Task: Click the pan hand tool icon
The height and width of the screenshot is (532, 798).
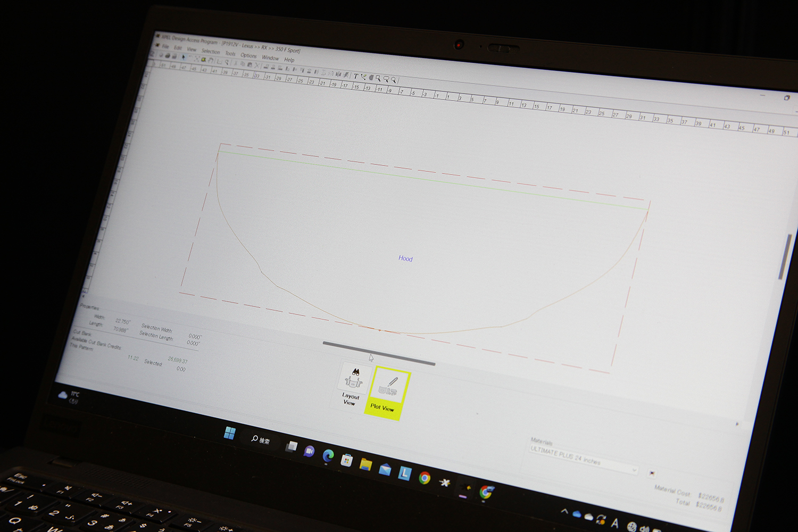Action: pyautogui.click(x=211, y=60)
